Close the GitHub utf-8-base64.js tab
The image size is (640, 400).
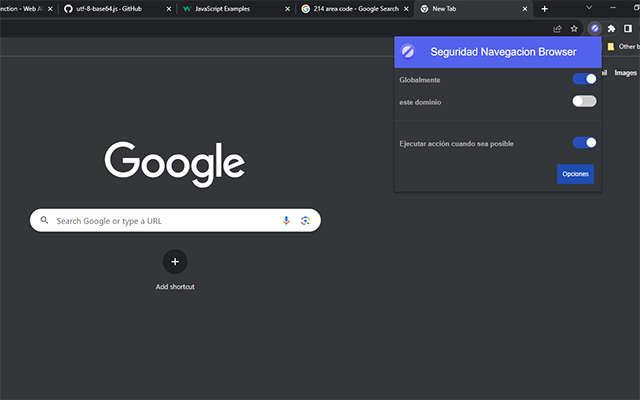[169, 9]
